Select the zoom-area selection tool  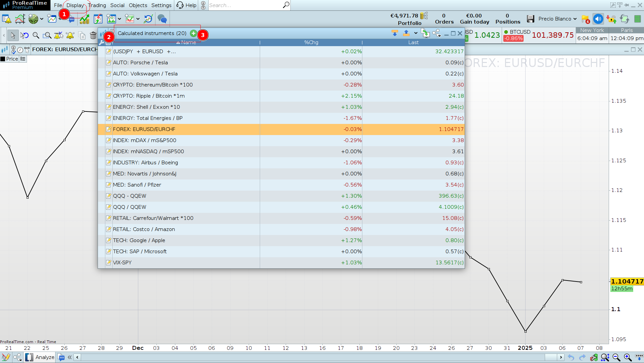tap(47, 35)
